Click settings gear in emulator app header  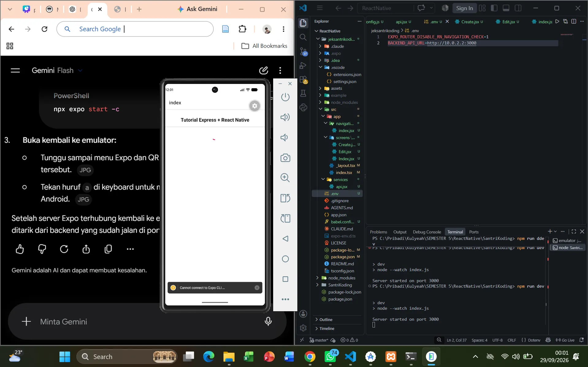[x=254, y=106]
